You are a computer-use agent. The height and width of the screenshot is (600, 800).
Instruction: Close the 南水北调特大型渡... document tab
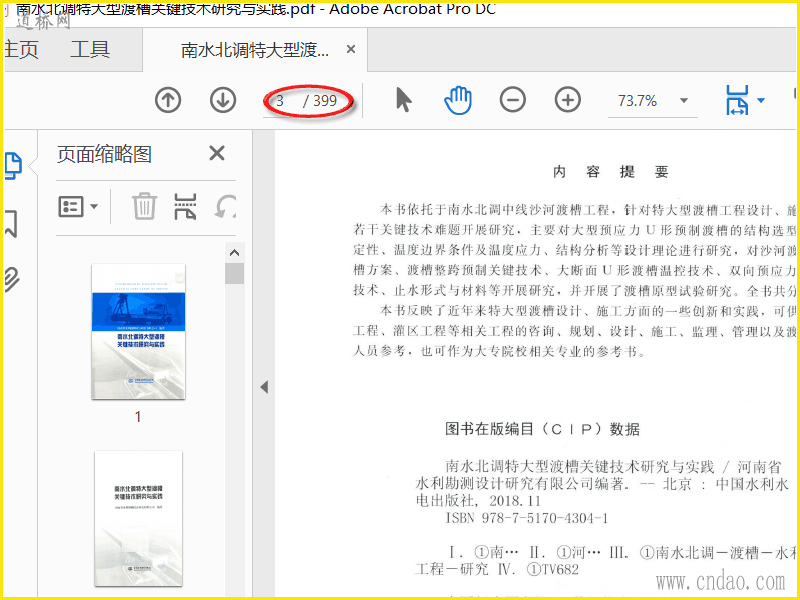coord(351,49)
